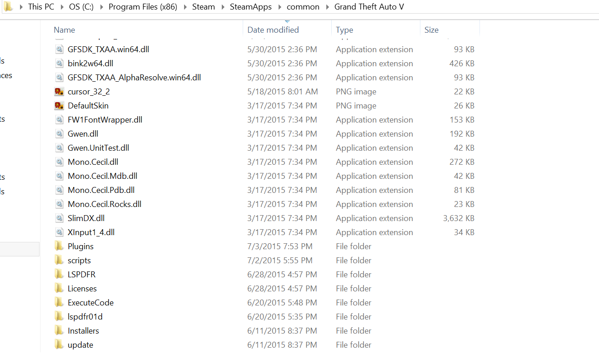Expand the arrow before This PC
Screen dimensions: 599x364
pos(20,7)
